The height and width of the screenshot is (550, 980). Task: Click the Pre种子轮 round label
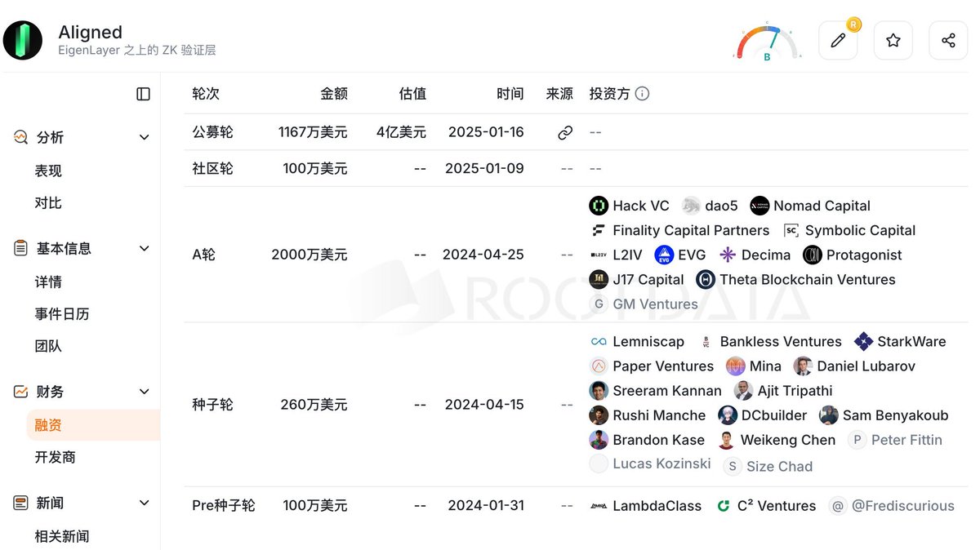click(224, 506)
